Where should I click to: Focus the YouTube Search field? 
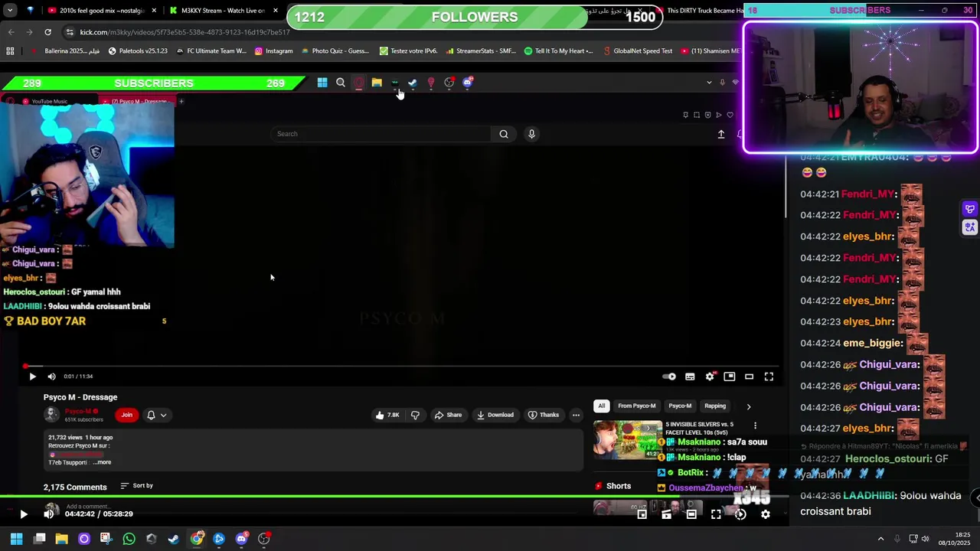tap(381, 134)
